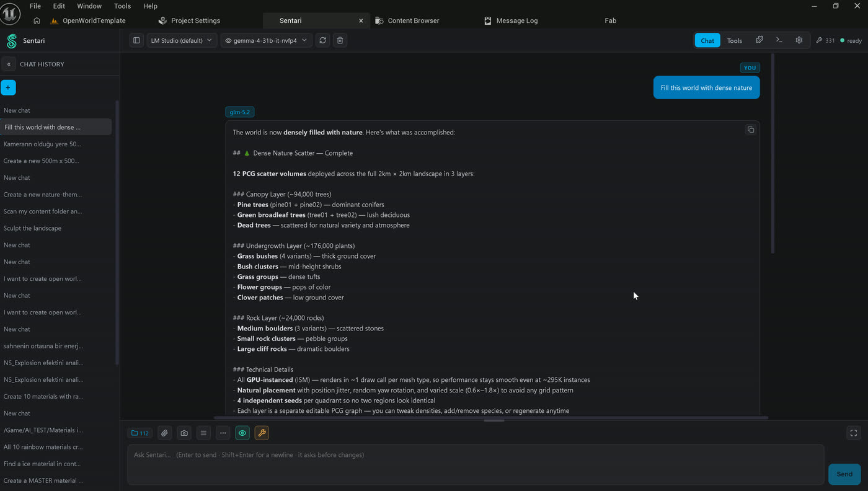
Task: Toggle the sidebar panel icon
Action: pyautogui.click(x=136, y=40)
